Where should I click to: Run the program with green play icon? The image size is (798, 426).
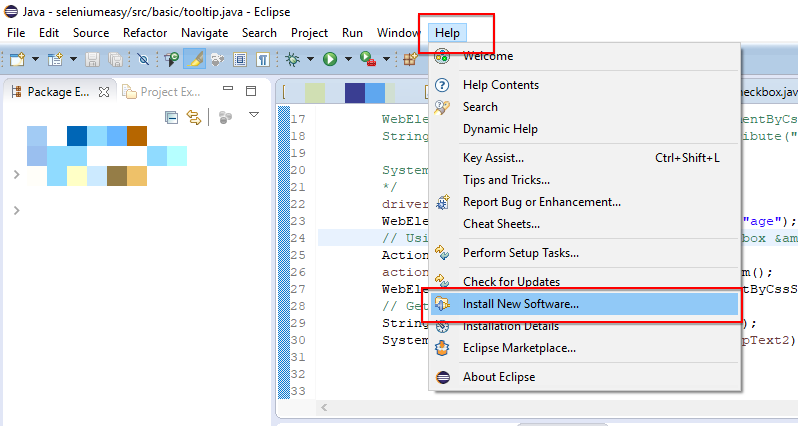click(x=330, y=60)
